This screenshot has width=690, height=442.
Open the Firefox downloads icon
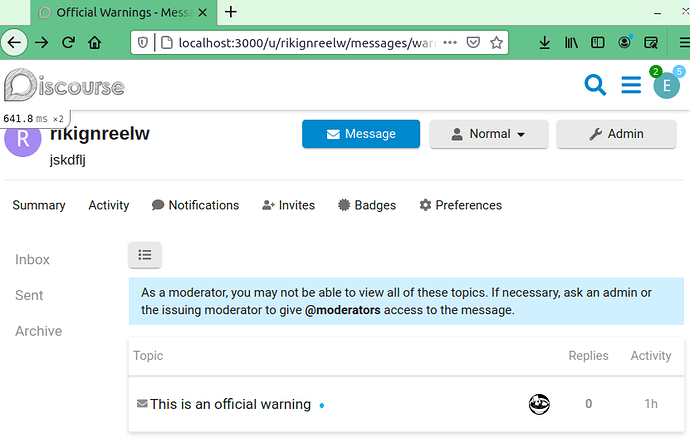544,43
